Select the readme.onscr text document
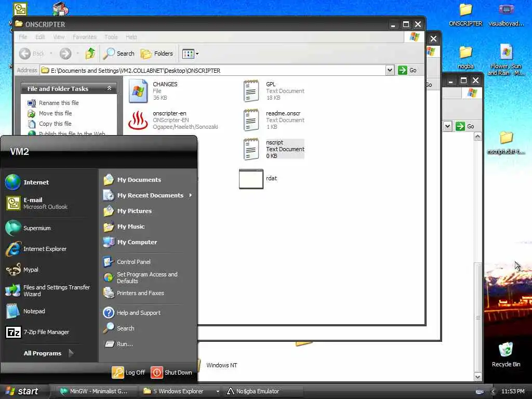Viewport: 532px width, 399px height. click(251, 120)
